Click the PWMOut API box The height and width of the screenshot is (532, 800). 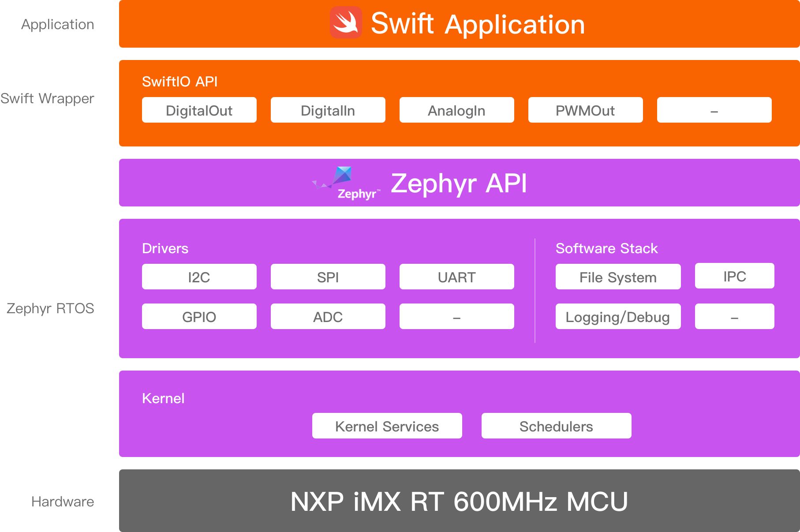(x=585, y=110)
